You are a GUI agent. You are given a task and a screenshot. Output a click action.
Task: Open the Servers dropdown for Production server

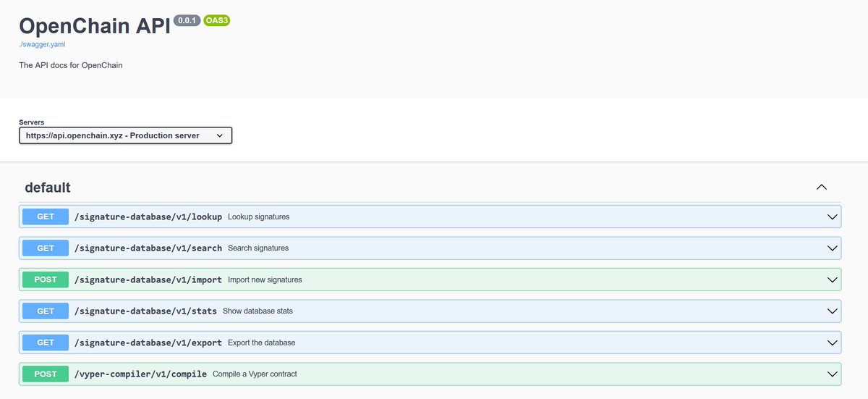(x=126, y=135)
